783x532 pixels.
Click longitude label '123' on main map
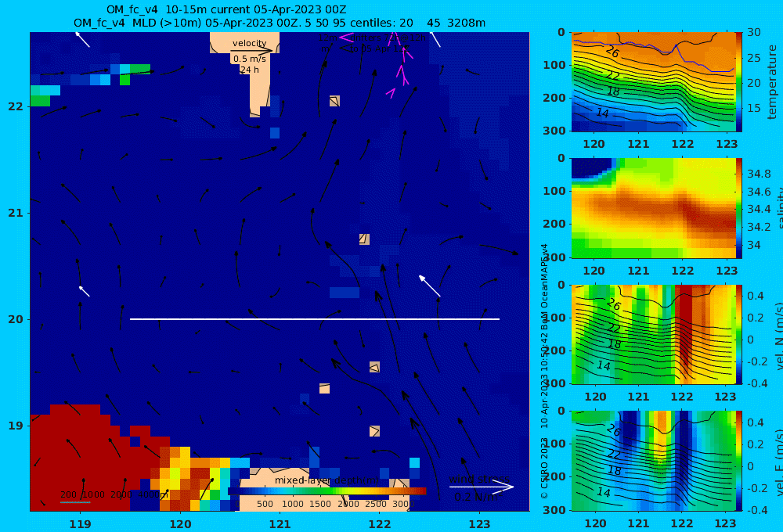point(480,524)
